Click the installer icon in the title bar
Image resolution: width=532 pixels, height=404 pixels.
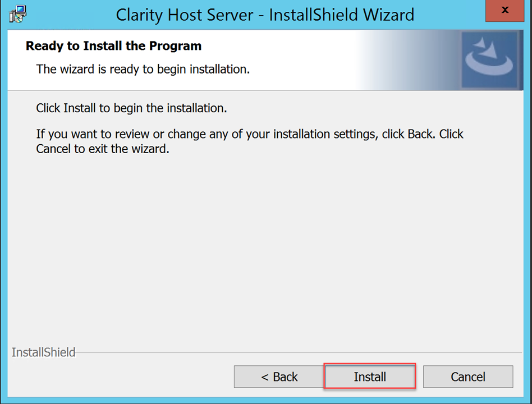pyautogui.click(x=19, y=13)
